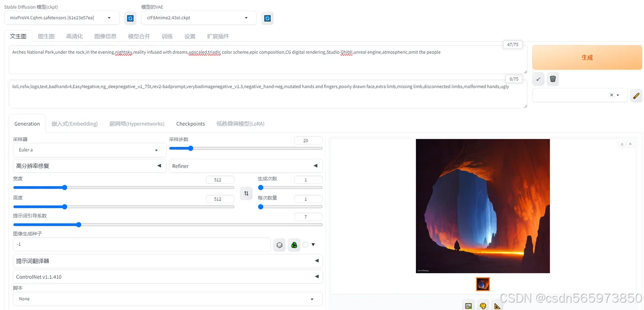
Task: Switch to the 图生图 tab
Action: click(46, 36)
